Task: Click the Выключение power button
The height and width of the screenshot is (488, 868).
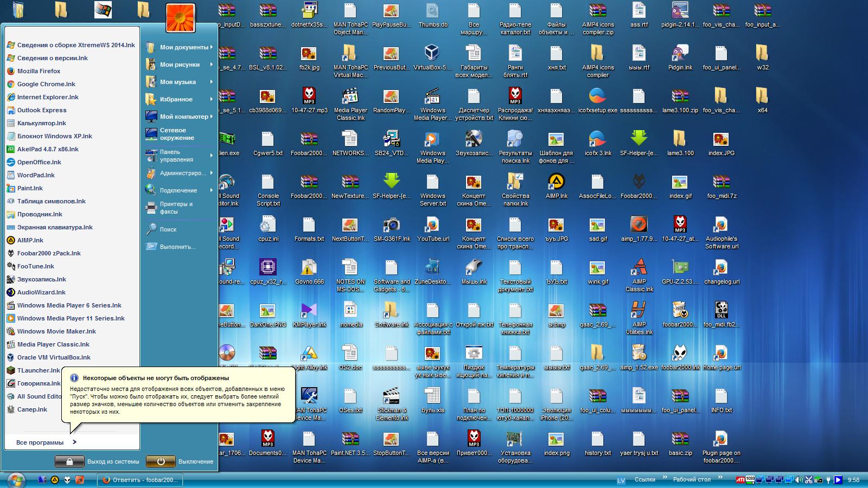Action: (x=161, y=461)
